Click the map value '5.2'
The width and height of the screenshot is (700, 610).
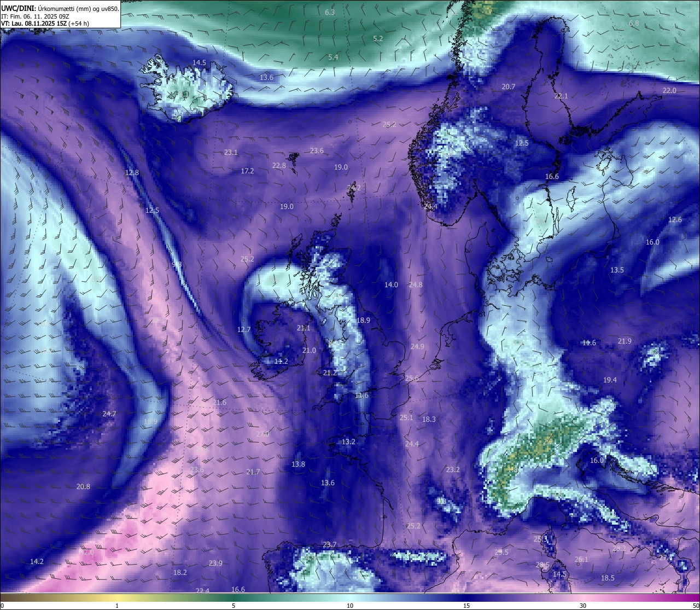pos(378,38)
